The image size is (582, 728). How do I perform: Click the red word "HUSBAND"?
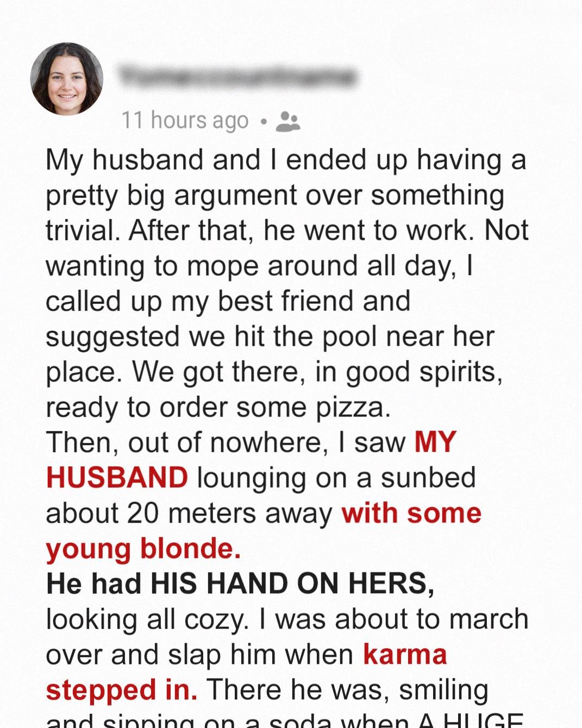point(117,477)
